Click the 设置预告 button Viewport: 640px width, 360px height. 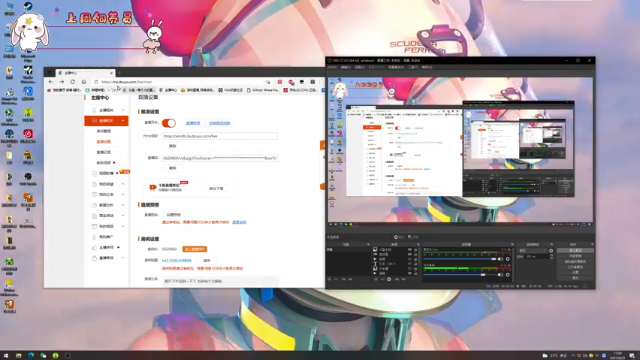174,214
